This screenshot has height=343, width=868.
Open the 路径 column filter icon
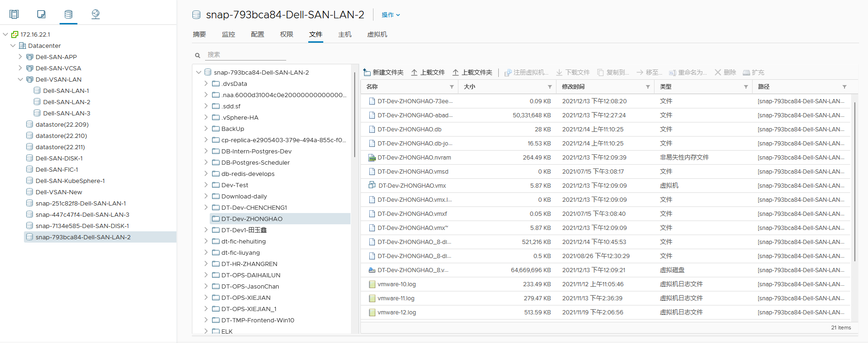pyautogui.click(x=845, y=87)
